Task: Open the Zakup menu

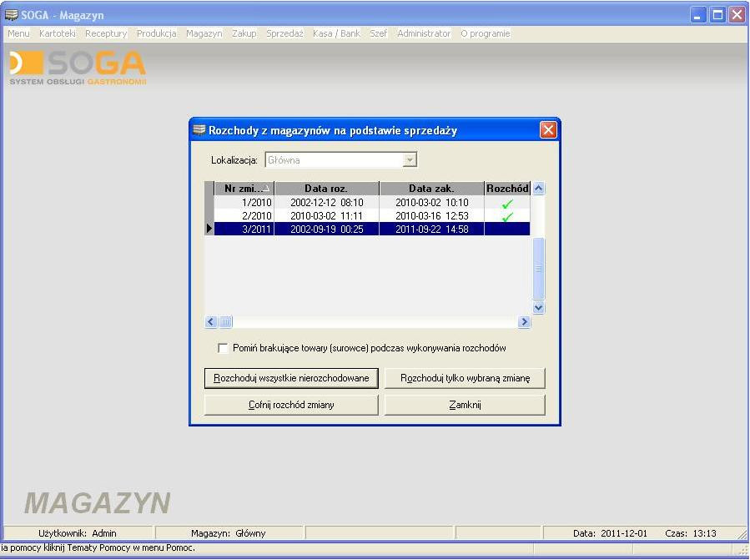Action: 244,33
